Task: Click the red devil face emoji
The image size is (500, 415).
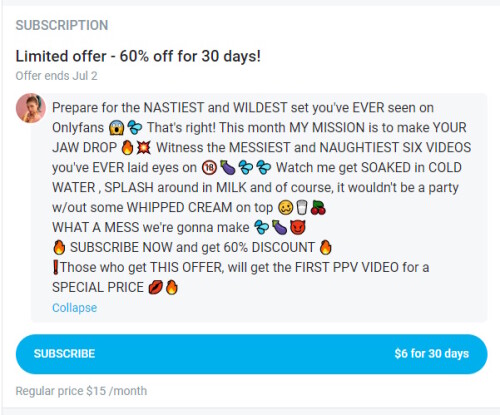Action: 298,227
